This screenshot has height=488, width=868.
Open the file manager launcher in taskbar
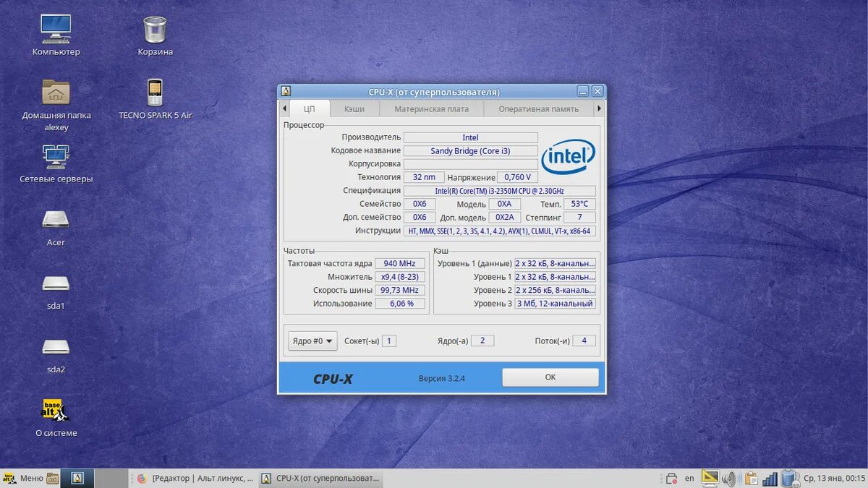(53, 478)
